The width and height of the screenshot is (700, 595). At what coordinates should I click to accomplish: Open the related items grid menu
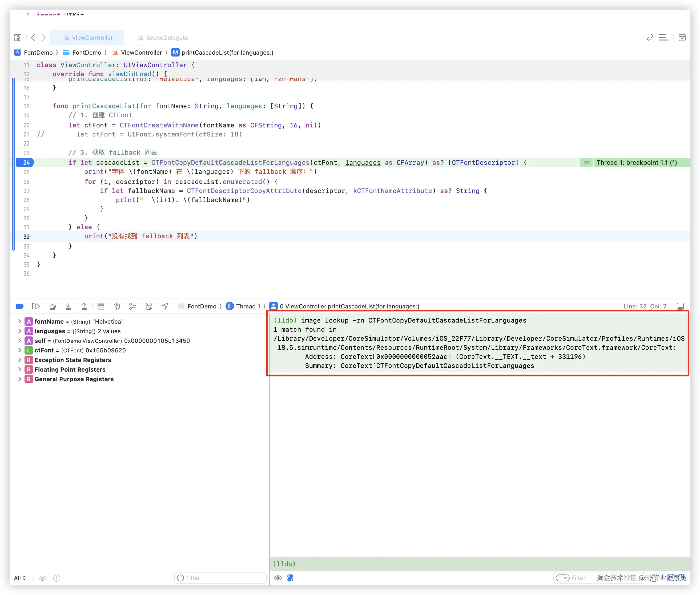(x=18, y=38)
